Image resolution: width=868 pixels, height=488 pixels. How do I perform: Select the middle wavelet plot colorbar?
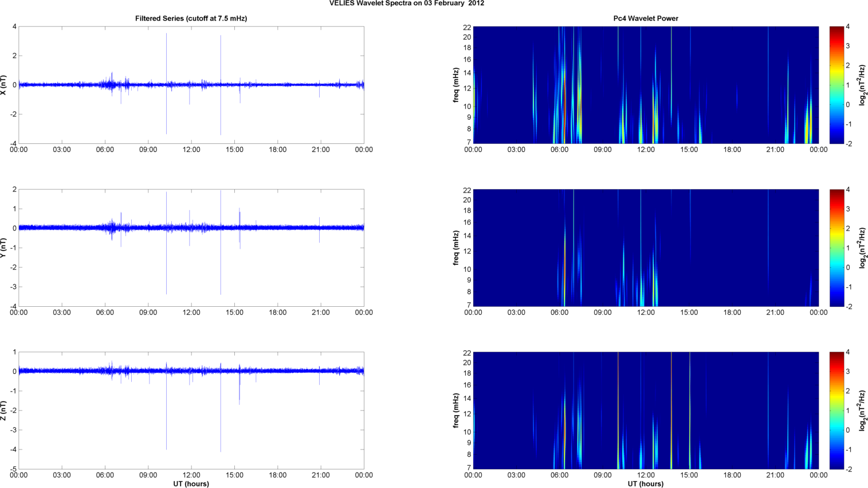pos(836,248)
